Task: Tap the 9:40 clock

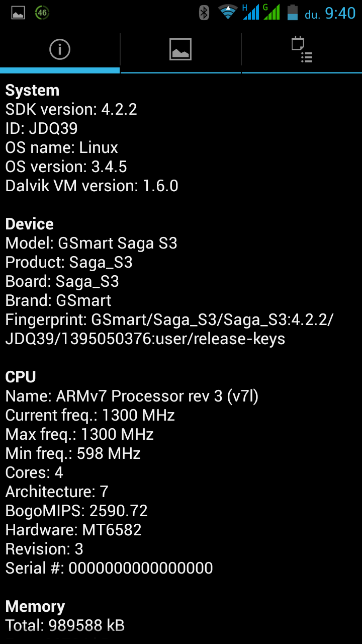Action: click(340, 13)
